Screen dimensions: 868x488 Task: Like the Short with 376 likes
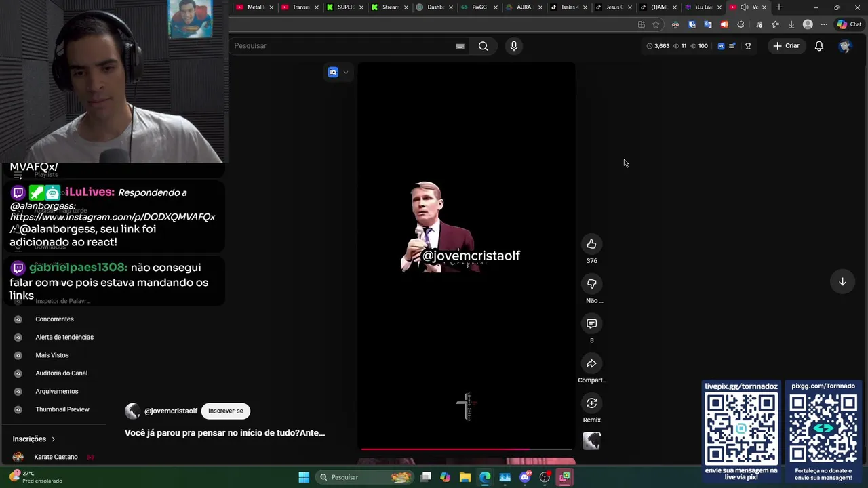(x=591, y=244)
